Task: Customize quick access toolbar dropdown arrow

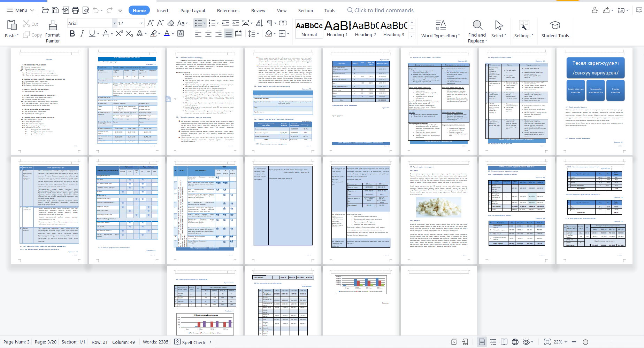Action: point(120,10)
